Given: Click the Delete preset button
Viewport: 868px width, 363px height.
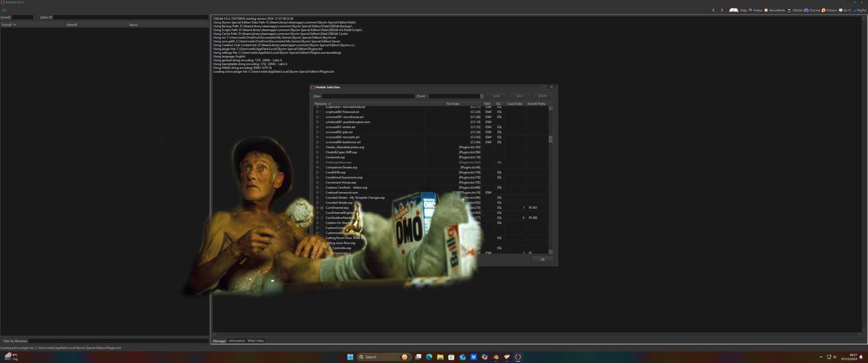Looking at the screenshot, I should 542,96.
